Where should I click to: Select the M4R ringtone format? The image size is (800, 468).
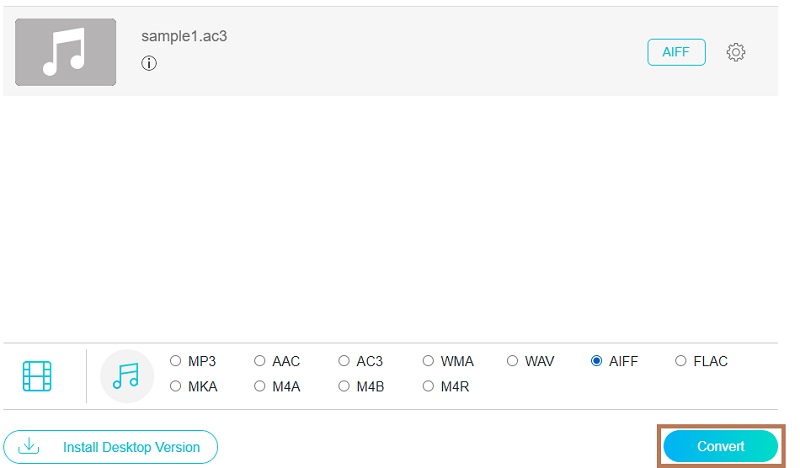(428, 385)
